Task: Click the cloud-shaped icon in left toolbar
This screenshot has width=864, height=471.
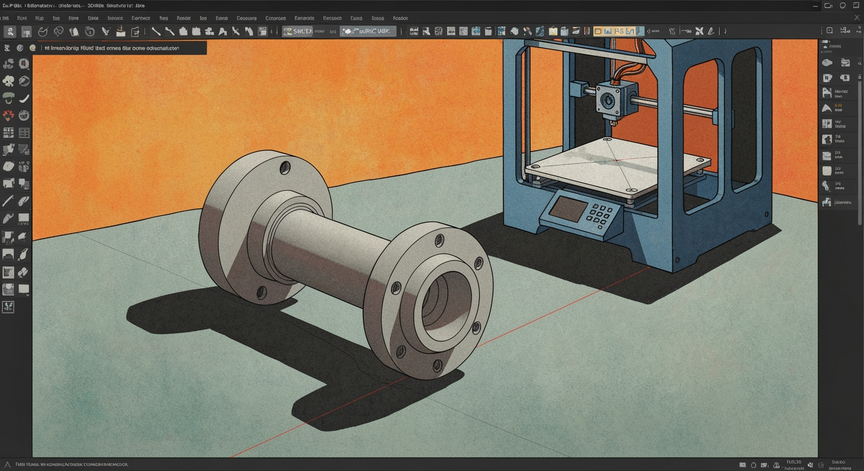Action: pyautogui.click(x=8, y=81)
